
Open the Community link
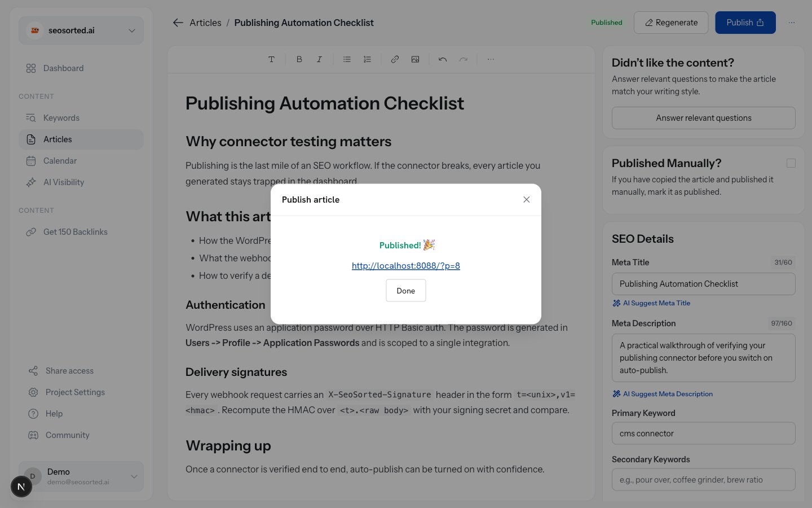click(x=81, y=435)
